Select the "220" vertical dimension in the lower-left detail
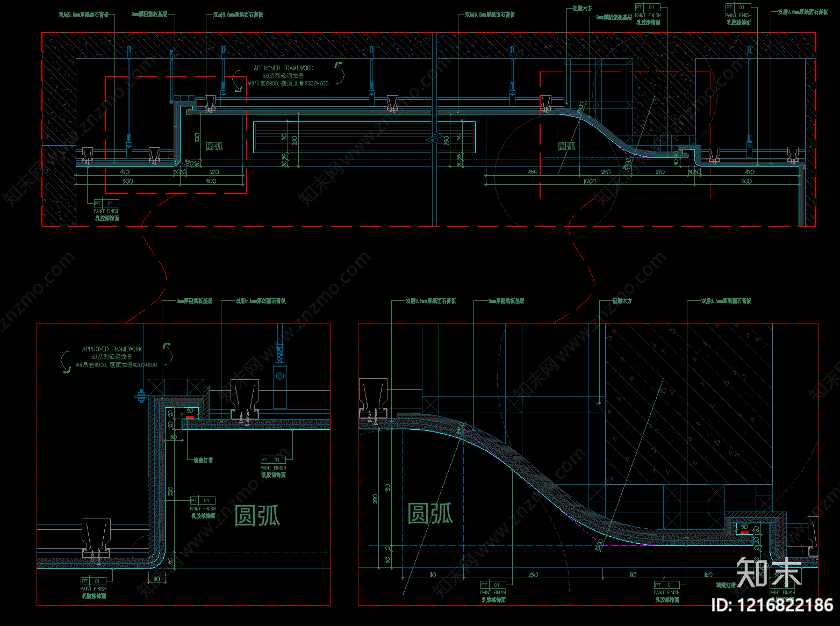The height and width of the screenshot is (626, 840). (x=170, y=491)
